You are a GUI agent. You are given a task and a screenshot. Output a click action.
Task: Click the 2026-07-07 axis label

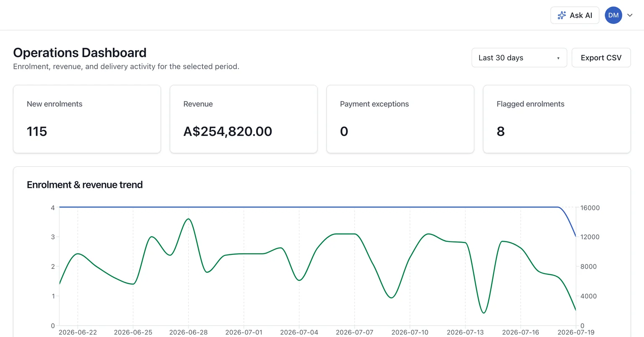click(x=354, y=332)
